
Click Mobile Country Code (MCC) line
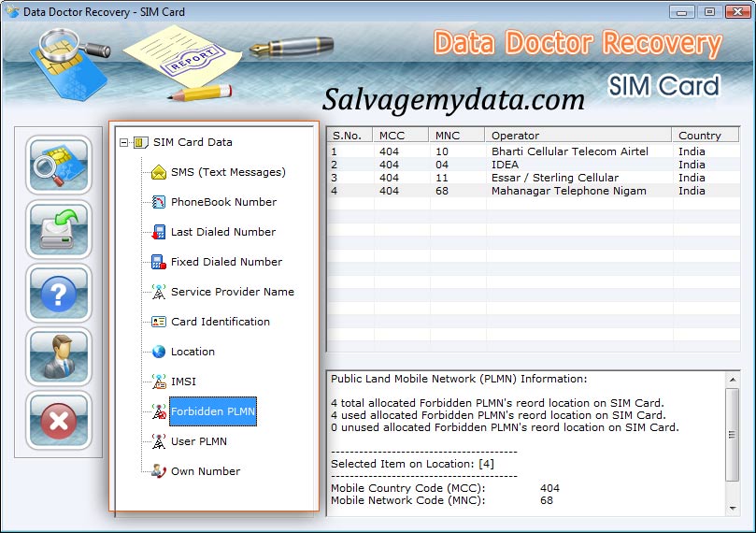pyautogui.click(x=445, y=488)
